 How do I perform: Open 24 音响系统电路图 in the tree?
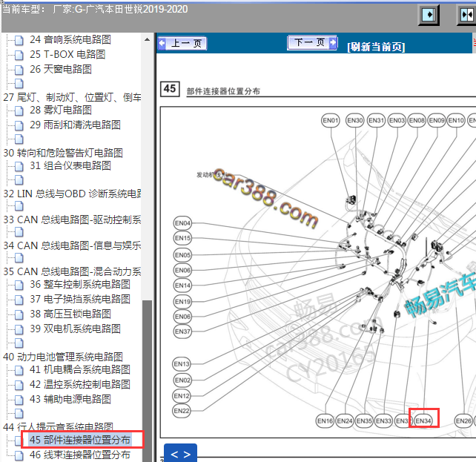pos(70,39)
